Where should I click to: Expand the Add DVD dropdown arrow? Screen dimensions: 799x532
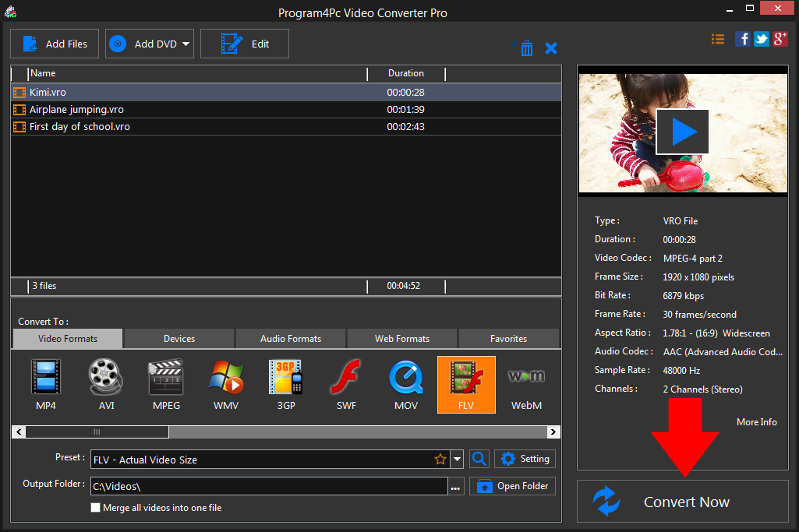click(186, 44)
